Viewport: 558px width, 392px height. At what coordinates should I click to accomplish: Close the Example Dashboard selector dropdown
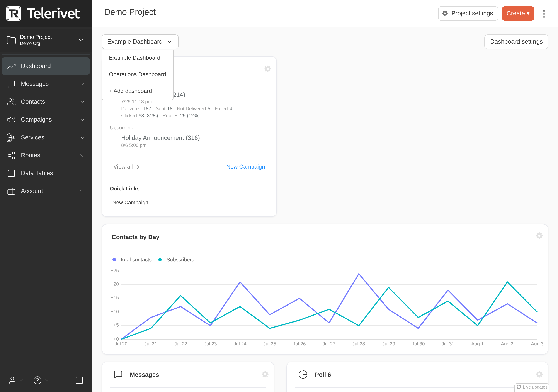click(140, 42)
